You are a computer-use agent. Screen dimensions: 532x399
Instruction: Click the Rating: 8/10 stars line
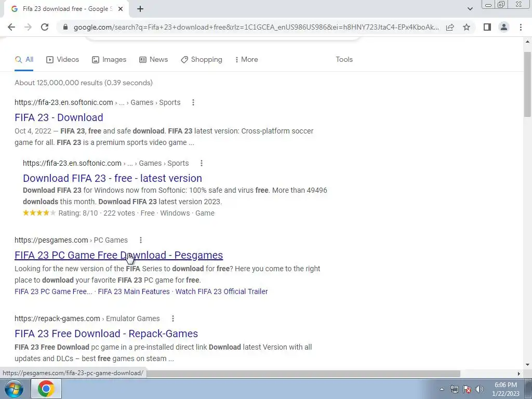tap(119, 213)
